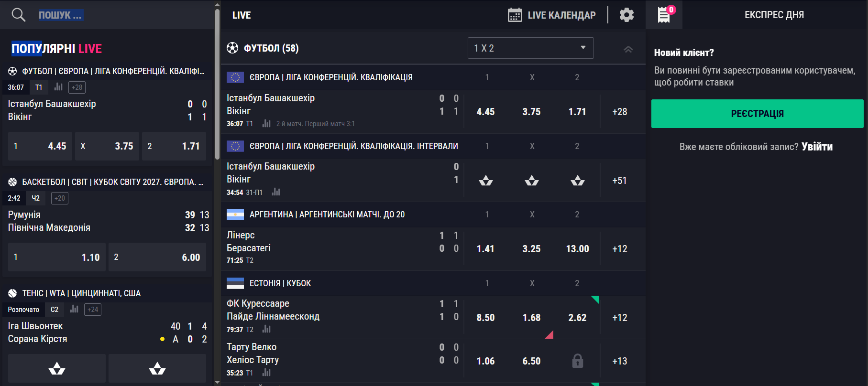Select odds 1.10 for Румунія
This screenshot has width=868, height=386.
click(56, 257)
